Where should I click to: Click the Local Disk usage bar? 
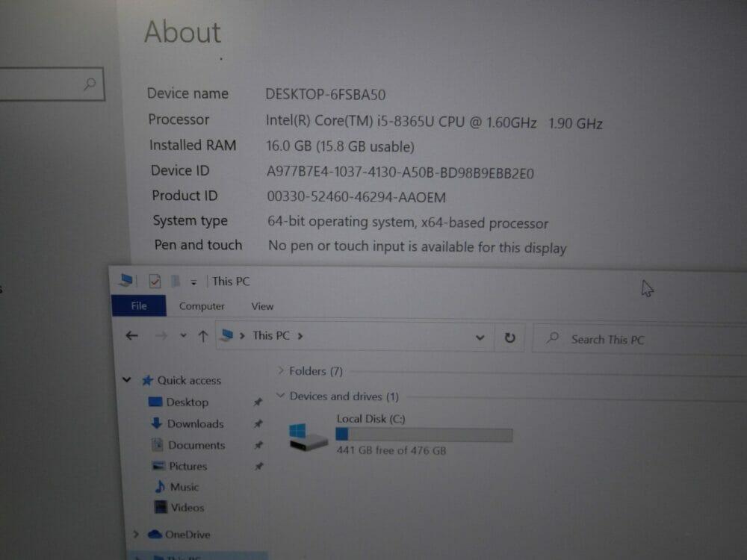424,435
